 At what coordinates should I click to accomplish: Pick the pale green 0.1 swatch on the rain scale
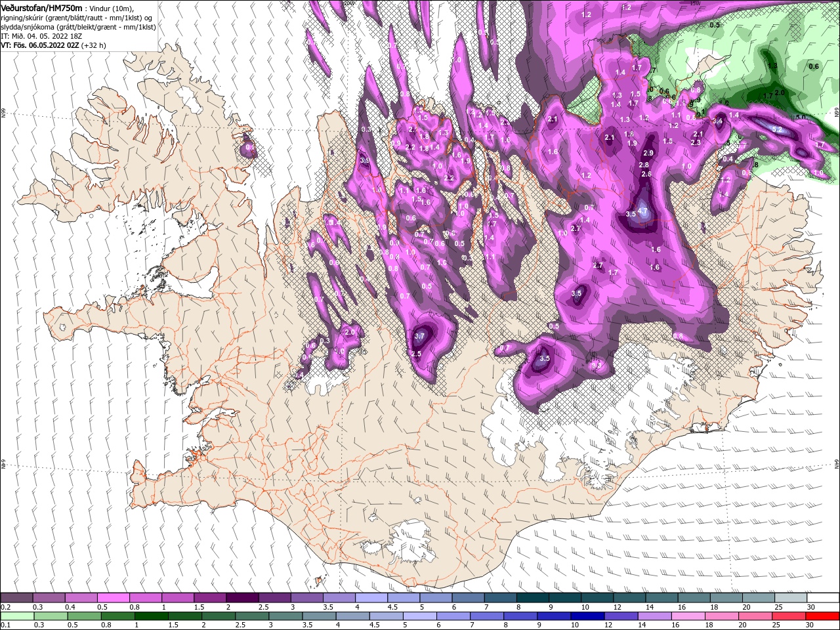pos(16,616)
